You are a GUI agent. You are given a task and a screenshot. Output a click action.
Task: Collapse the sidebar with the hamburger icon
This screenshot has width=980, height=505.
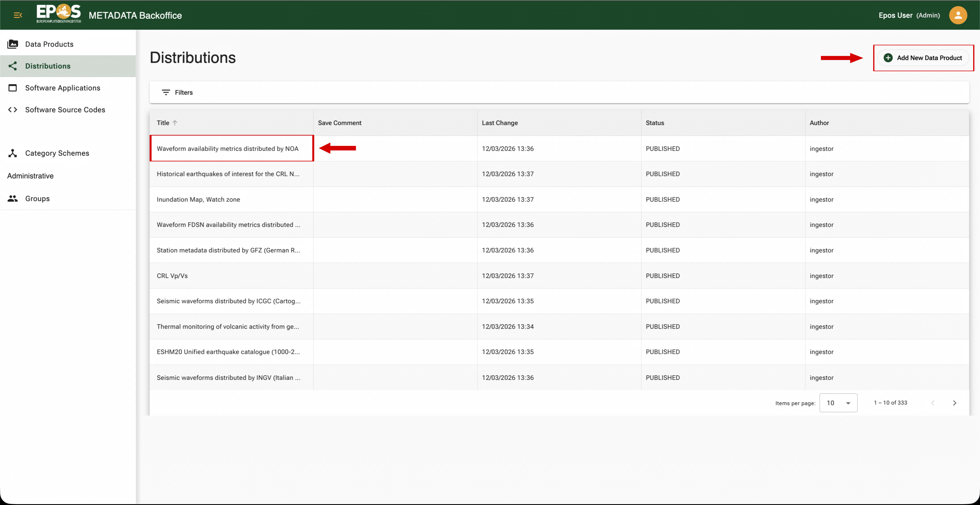[x=18, y=15]
